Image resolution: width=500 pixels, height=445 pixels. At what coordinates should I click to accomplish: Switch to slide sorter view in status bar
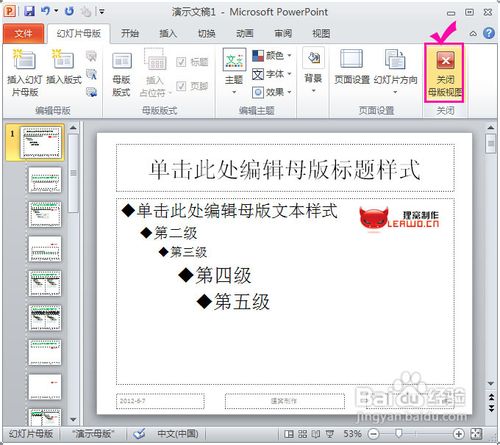point(302,434)
